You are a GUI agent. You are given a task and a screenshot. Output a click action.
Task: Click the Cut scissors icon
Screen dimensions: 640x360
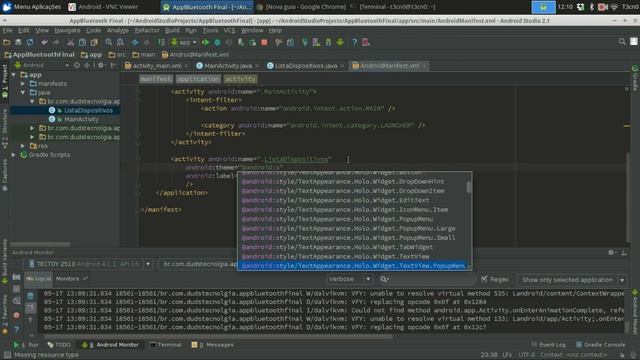pyautogui.click(x=71, y=42)
